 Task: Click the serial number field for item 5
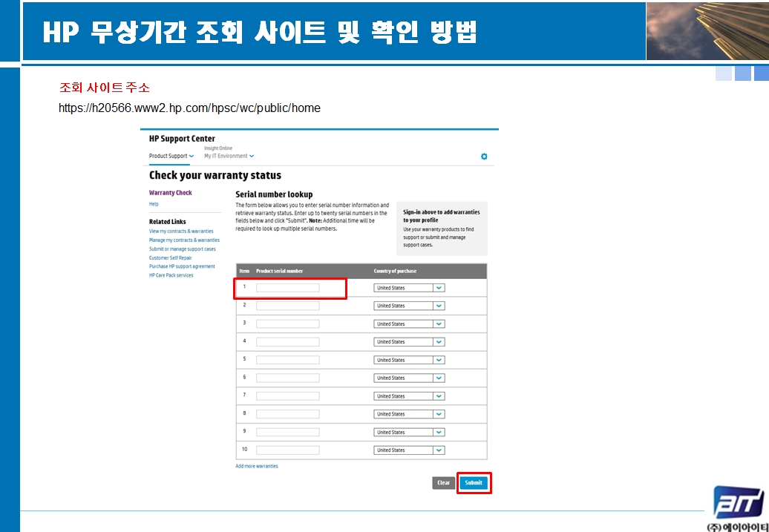click(x=288, y=360)
